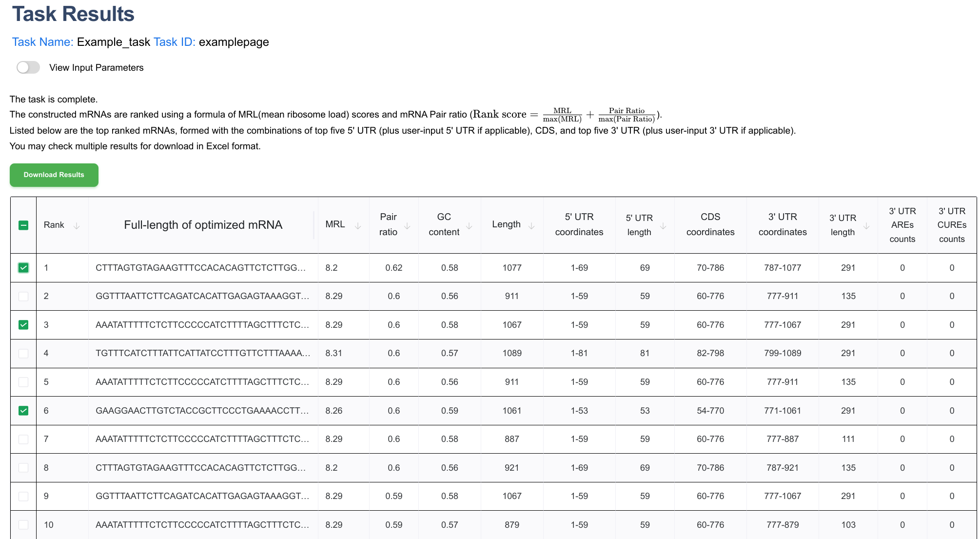Check the rank 8 row checkbox
Screen dimensions: 980x539
(x=23, y=468)
